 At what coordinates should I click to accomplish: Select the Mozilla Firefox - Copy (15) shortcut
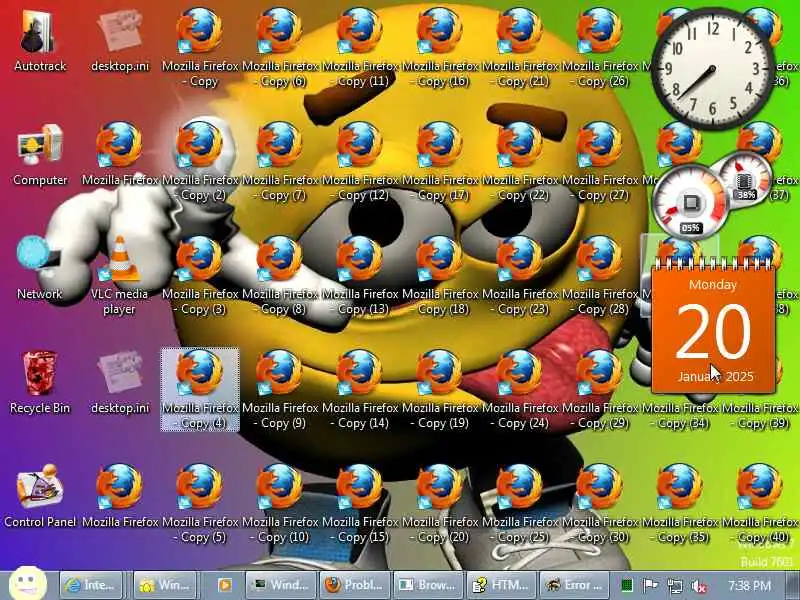pos(360,504)
